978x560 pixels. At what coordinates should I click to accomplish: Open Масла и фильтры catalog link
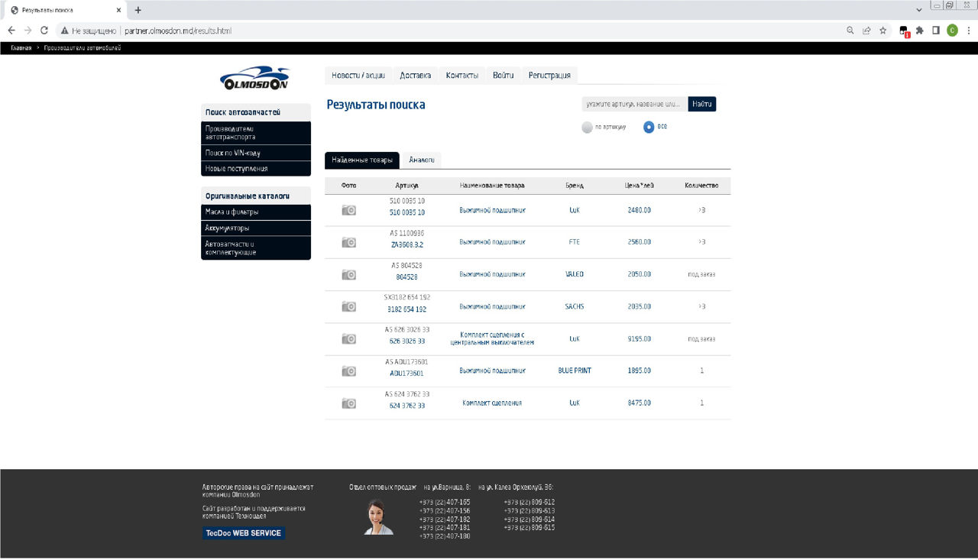click(256, 212)
